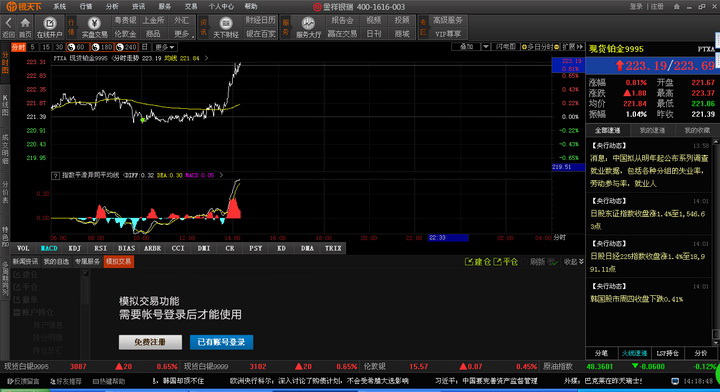Image resolution: width=720 pixels, height=392 pixels.
Task: Select the TRIX indicator tab
Action: 333,248
